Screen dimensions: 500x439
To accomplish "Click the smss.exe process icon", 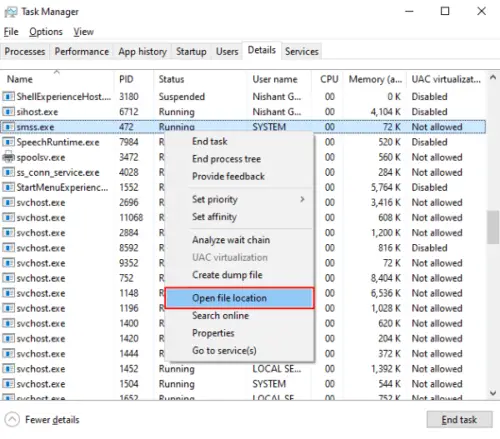I will pos(8,127).
